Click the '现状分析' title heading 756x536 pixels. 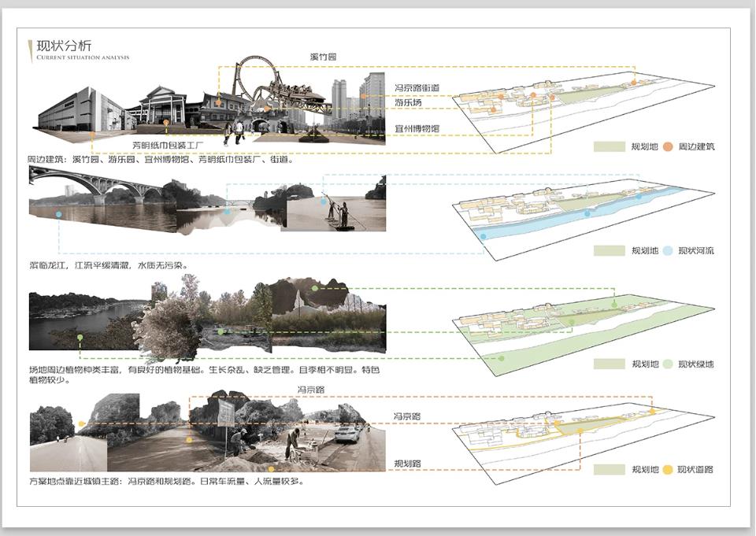pyautogui.click(x=64, y=46)
